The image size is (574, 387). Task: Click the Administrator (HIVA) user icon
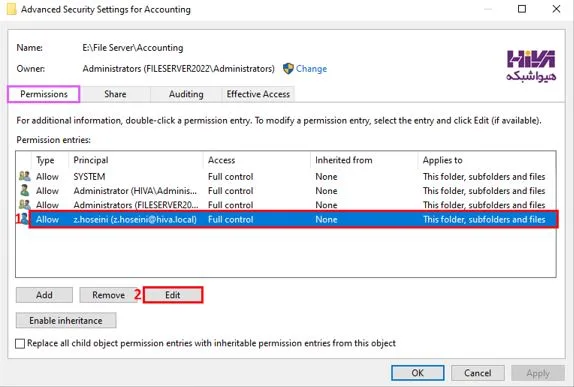25,190
